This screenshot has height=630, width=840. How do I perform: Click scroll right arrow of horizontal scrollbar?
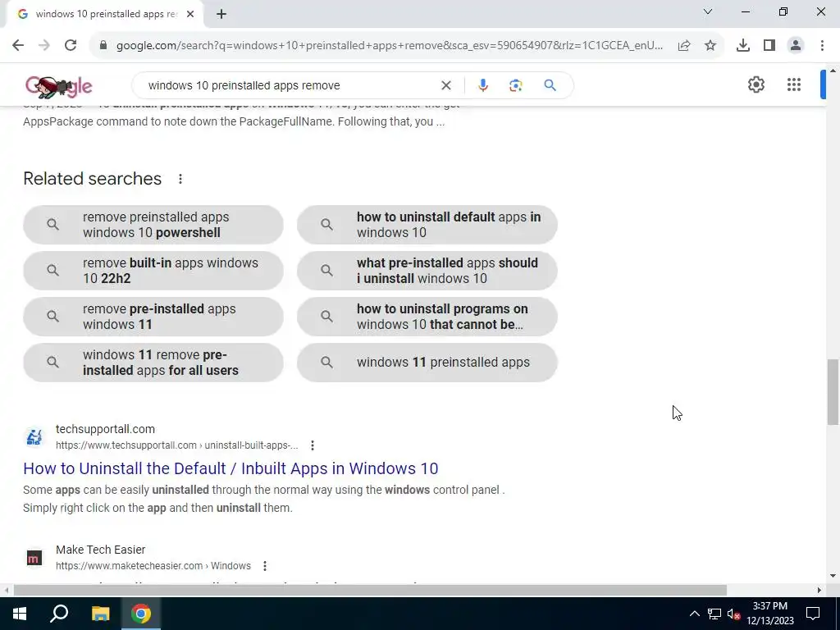pos(819,591)
